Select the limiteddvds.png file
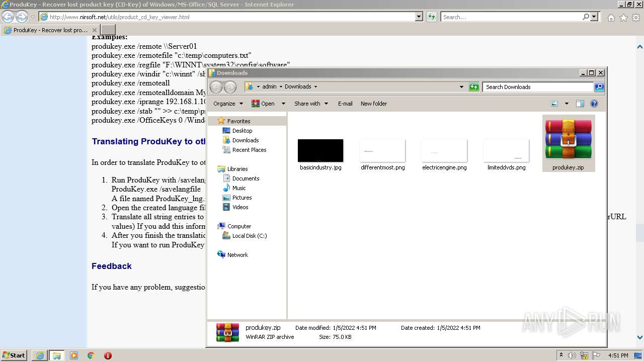644x362 pixels. (x=506, y=155)
